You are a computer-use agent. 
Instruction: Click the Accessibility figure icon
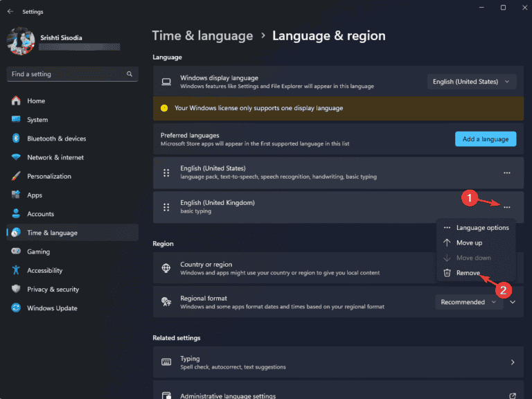[16, 270]
